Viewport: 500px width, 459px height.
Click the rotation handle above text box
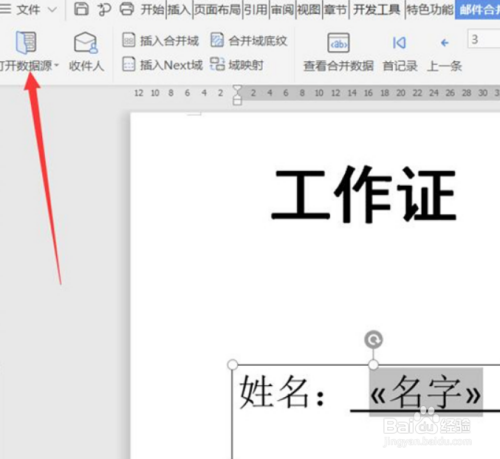pyautogui.click(x=374, y=340)
